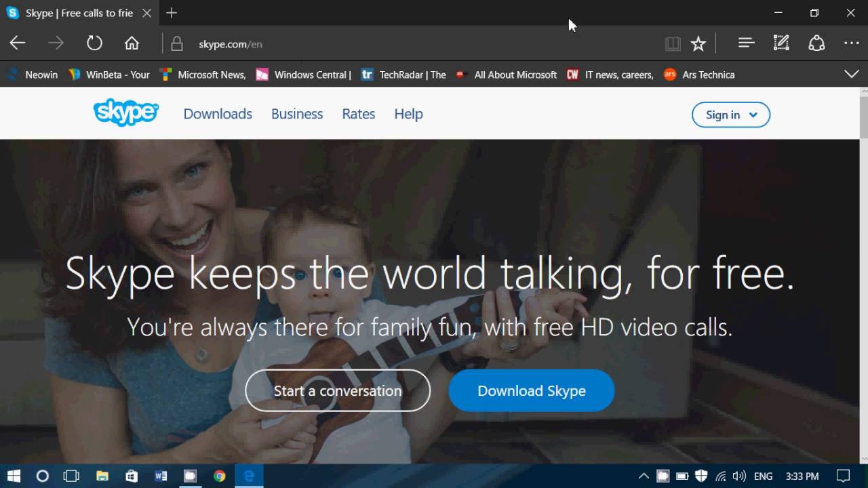Image resolution: width=868 pixels, height=488 pixels.
Task: Click the battery tray icon
Action: pos(683,476)
